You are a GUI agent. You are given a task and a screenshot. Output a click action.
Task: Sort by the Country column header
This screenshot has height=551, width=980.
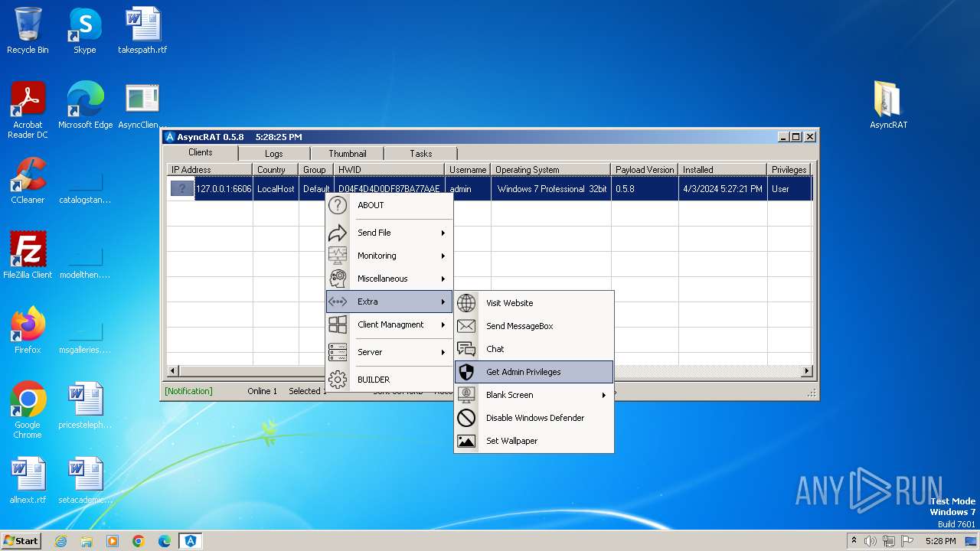click(276, 170)
